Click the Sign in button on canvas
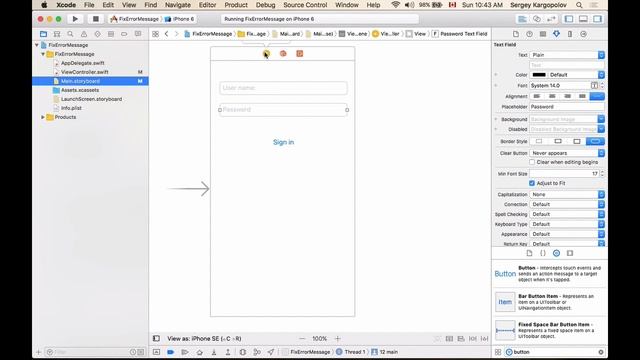Image resolution: width=640 pixels, height=360 pixels. pyautogui.click(x=284, y=142)
